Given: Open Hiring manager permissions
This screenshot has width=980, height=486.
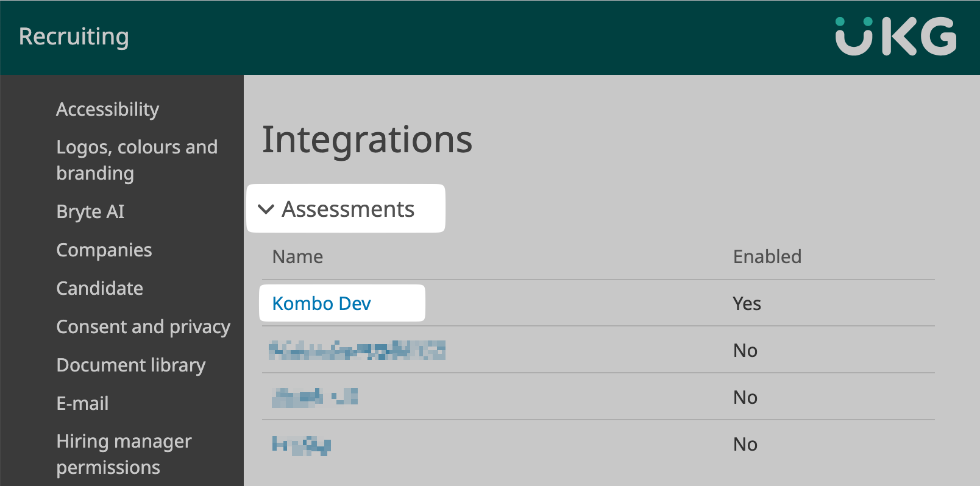Looking at the screenshot, I should pos(124,454).
